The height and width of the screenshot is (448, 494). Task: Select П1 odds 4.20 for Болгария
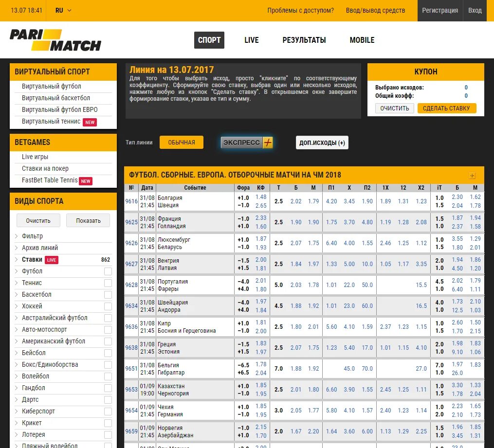[331, 201]
